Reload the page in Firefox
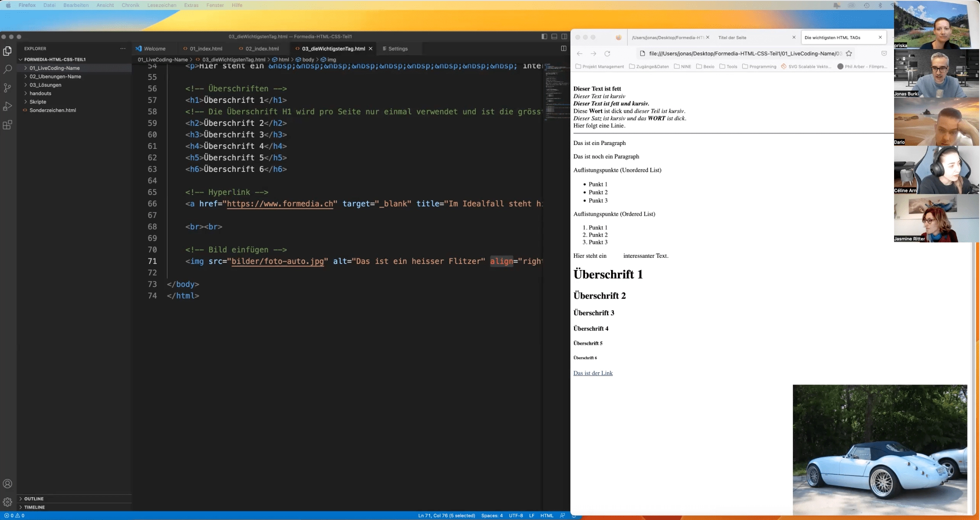Image resolution: width=980 pixels, height=520 pixels. (607, 53)
